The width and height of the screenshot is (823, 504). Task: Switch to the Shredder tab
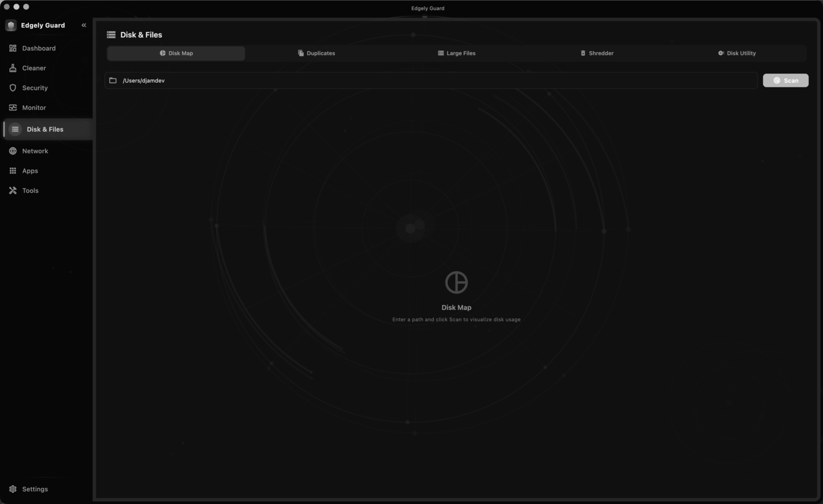pyautogui.click(x=597, y=53)
